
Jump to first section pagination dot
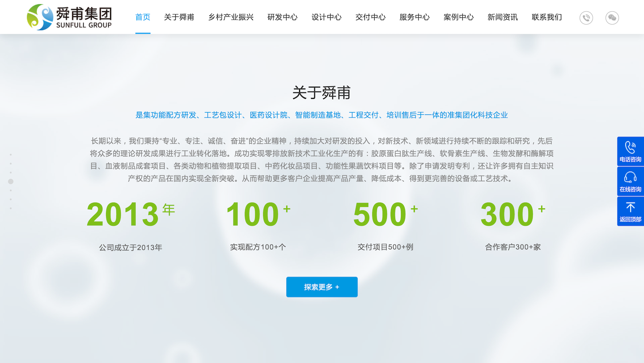point(11,155)
